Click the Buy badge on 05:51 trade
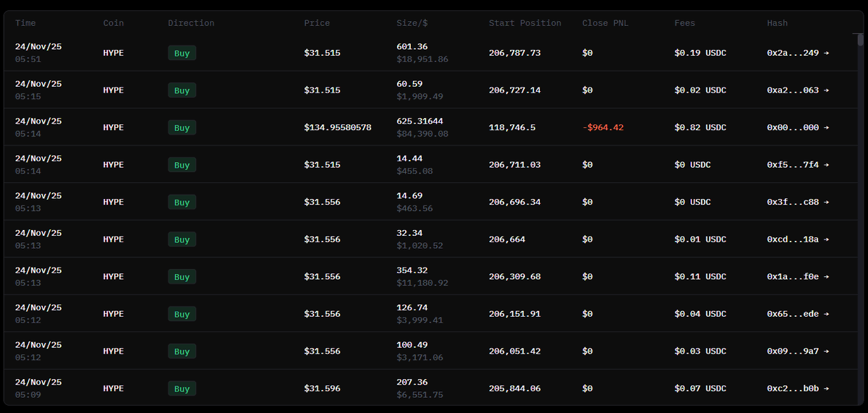 (x=182, y=53)
